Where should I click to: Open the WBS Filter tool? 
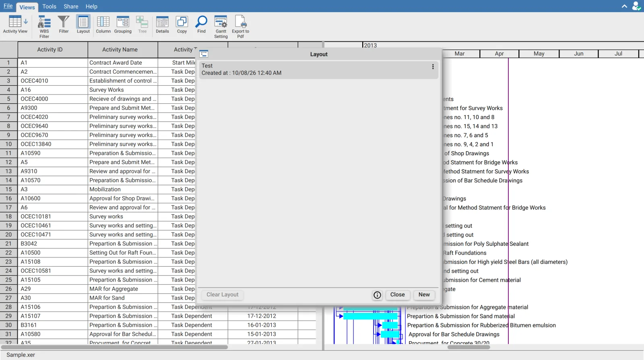44,27
